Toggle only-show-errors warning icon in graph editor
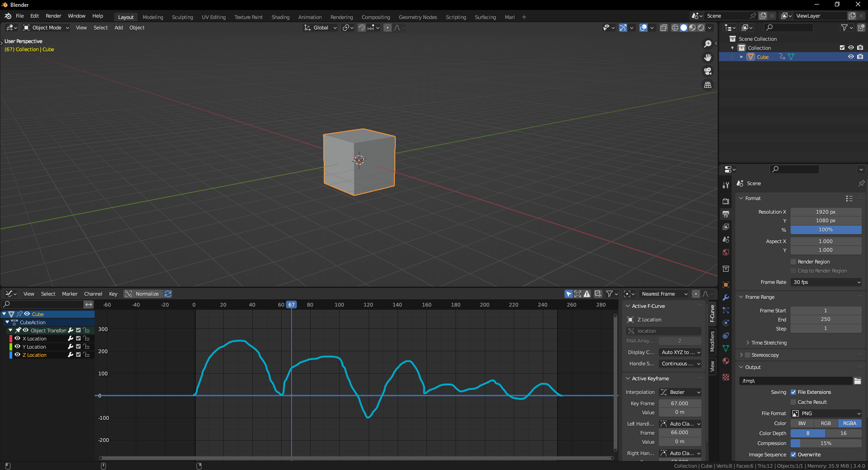 point(587,294)
